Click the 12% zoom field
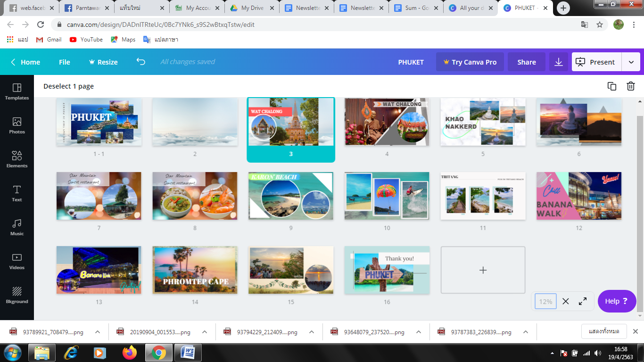Viewport: 644px width, 362px height. pos(545,301)
